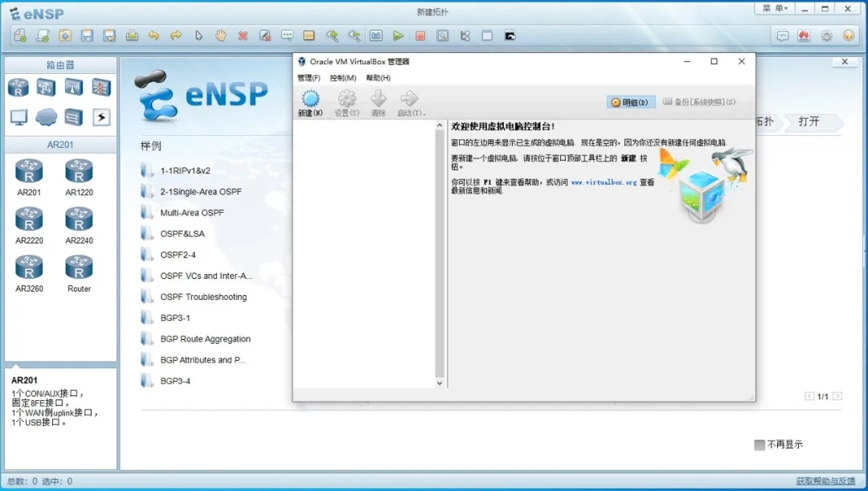Open the 1-1RIPv1&v2 sample folder
The height and width of the screenshot is (491, 868).
[185, 170]
